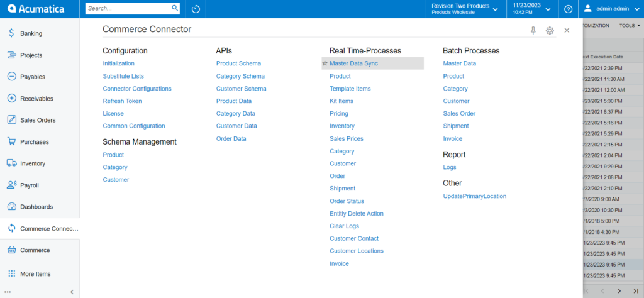Open Master Data under Batch Processes
The width and height of the screenshot is (644, 298).
click(460, 63)
